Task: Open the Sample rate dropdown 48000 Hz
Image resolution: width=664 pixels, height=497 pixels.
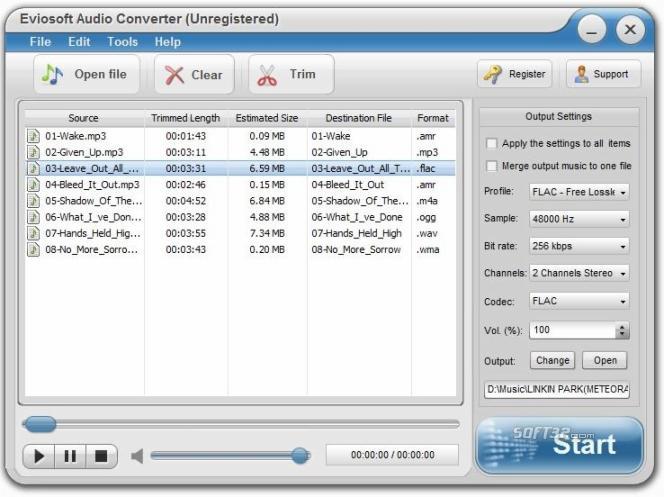Action: [x=579, y=219]
